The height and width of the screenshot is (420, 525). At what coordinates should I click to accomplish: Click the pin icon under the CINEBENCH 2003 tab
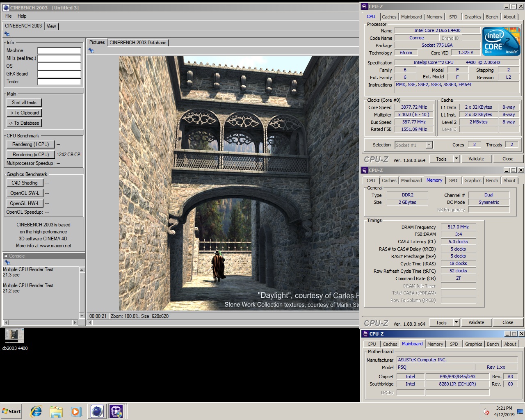point(7,34)
